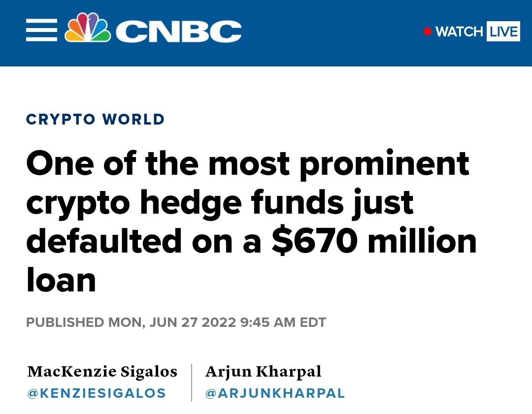Open the CRYPTO WORLD section link
This screenshot has width=532, height=414.
(x=96, y=119)
